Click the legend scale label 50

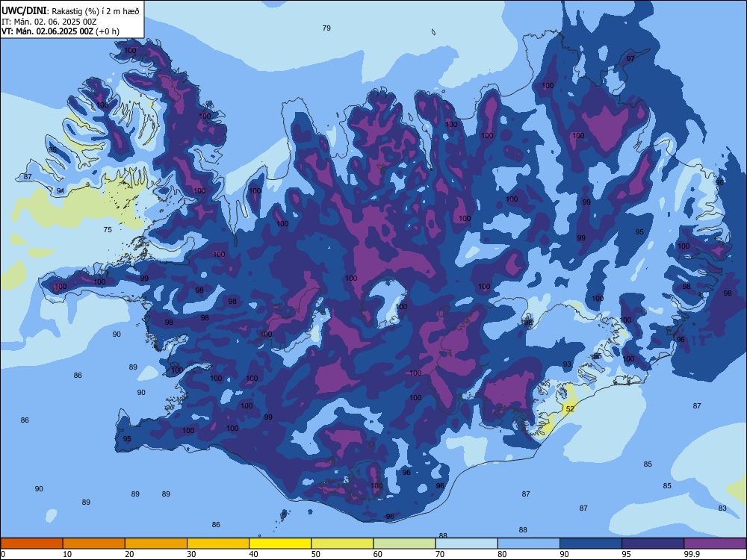316,554
